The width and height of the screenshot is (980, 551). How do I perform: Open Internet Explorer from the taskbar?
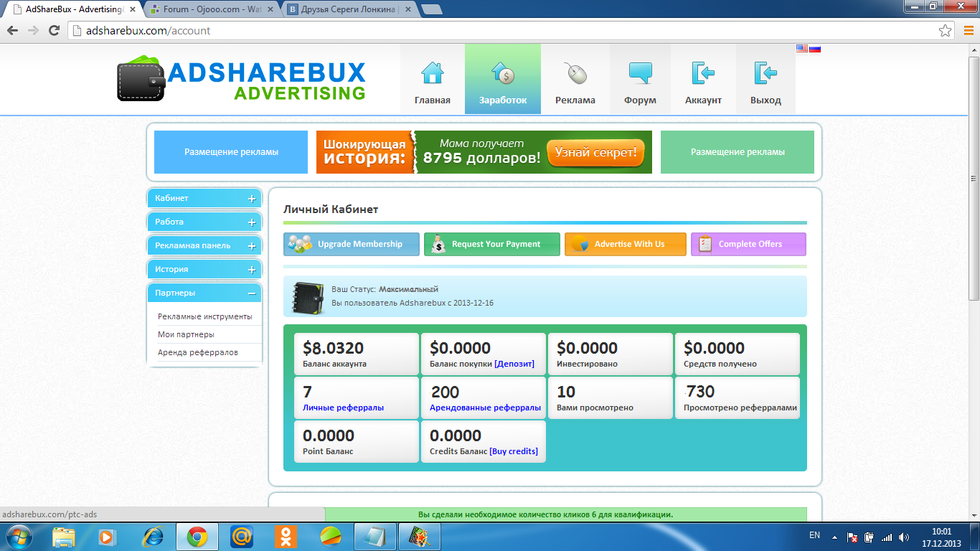(x=153, y=537)
